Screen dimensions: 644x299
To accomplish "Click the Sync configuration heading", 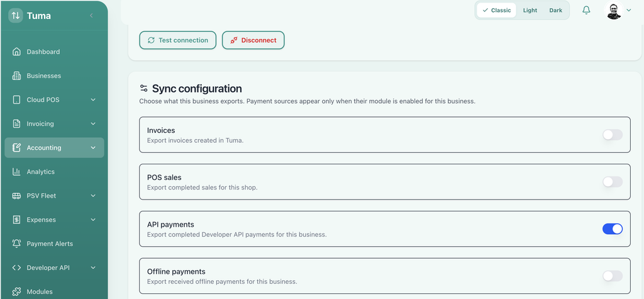I will 197,88.
